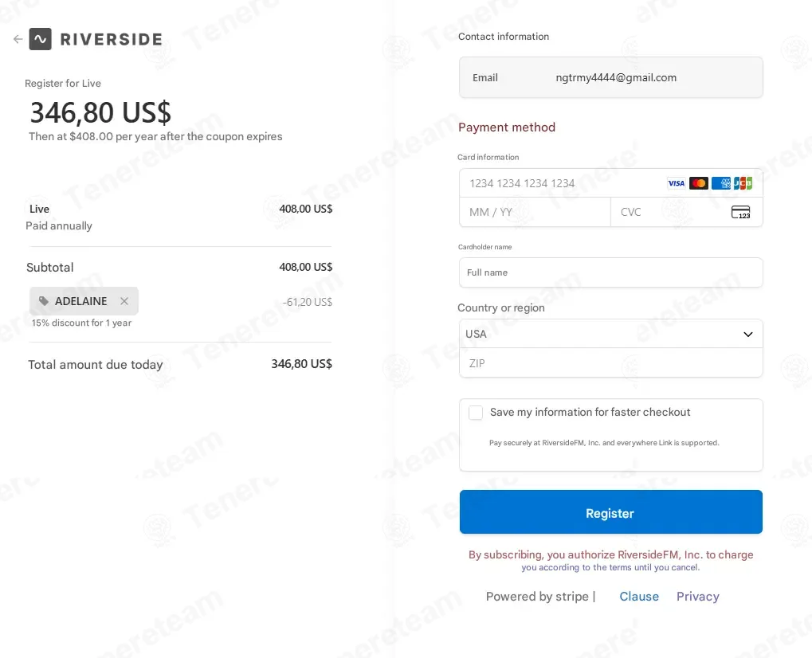Image resolution: width=812 pixels, height=658 pixels.
Task: Open the Clause link in footer
Action: tap(639, 597)
